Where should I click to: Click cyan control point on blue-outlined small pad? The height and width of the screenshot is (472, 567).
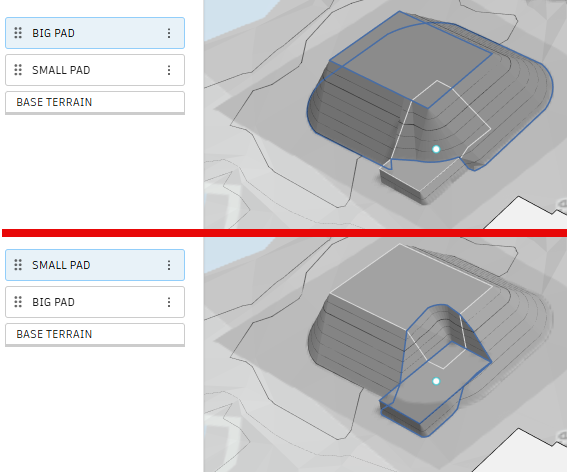coord(436,381)
